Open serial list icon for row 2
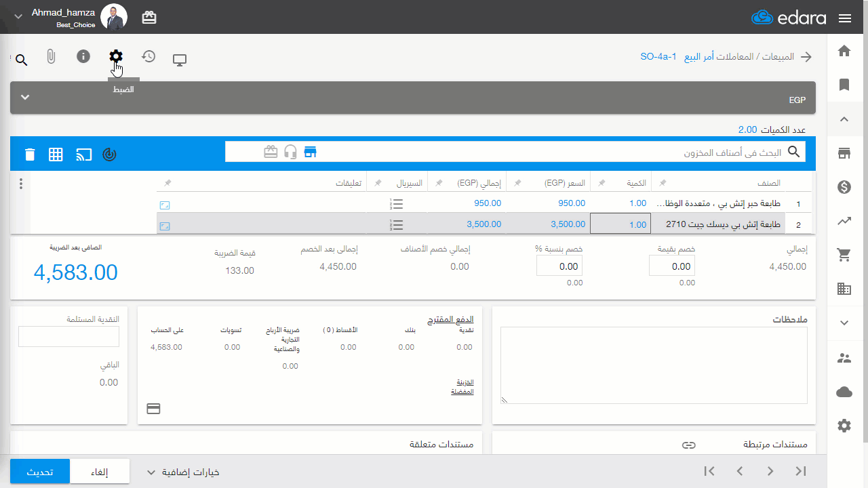The width and height of the screenshot is (868, 488). 397,224
